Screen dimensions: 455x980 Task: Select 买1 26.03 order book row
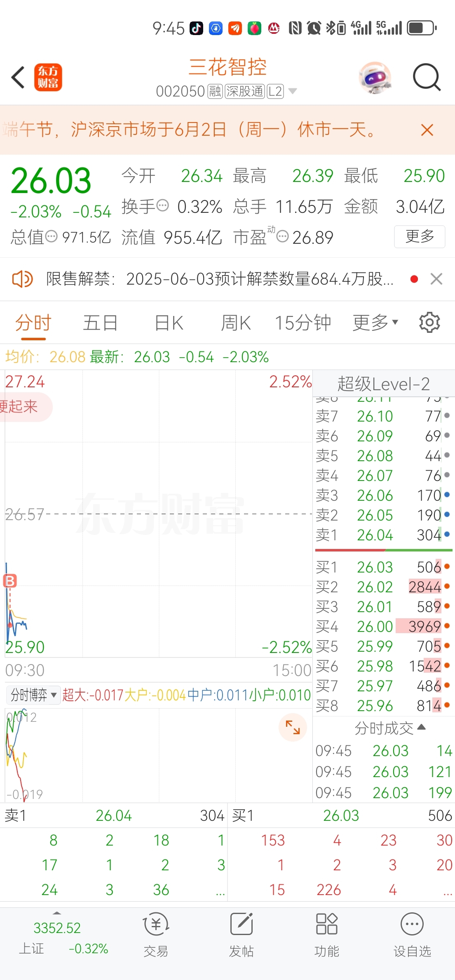click(x=384, y=567)
